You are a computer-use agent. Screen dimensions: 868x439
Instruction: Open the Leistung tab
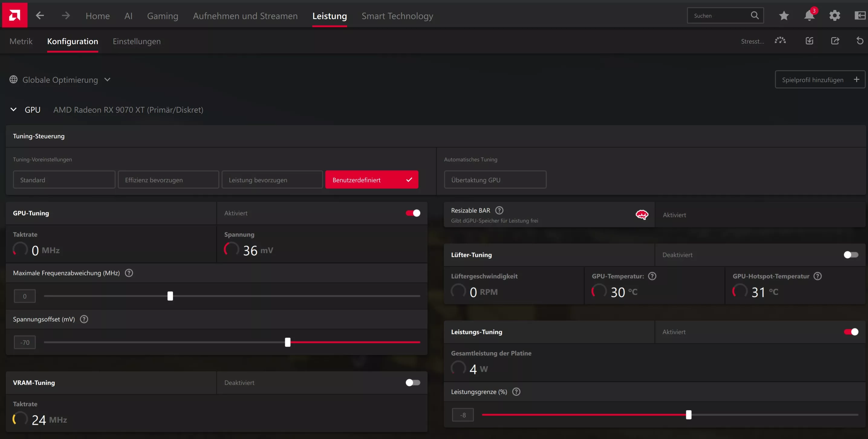tap(330, 16)
